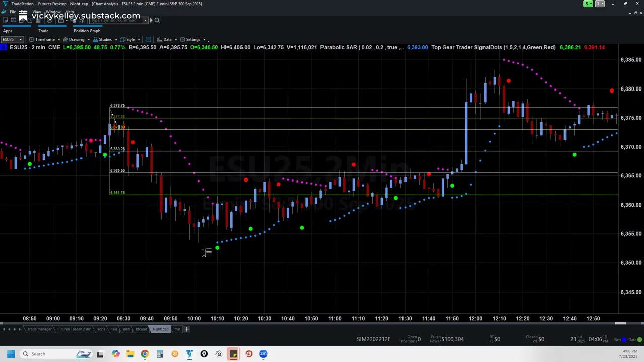Open Zoom from taskbar
This screenshot has height=362, width=644.
click(263, 354)
